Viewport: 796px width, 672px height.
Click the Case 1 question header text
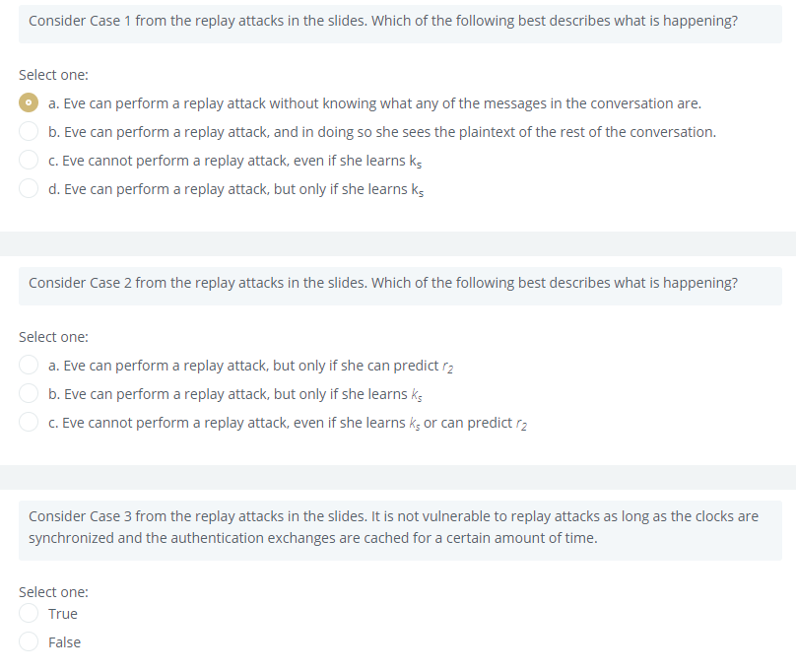click(x=384, y=20)
